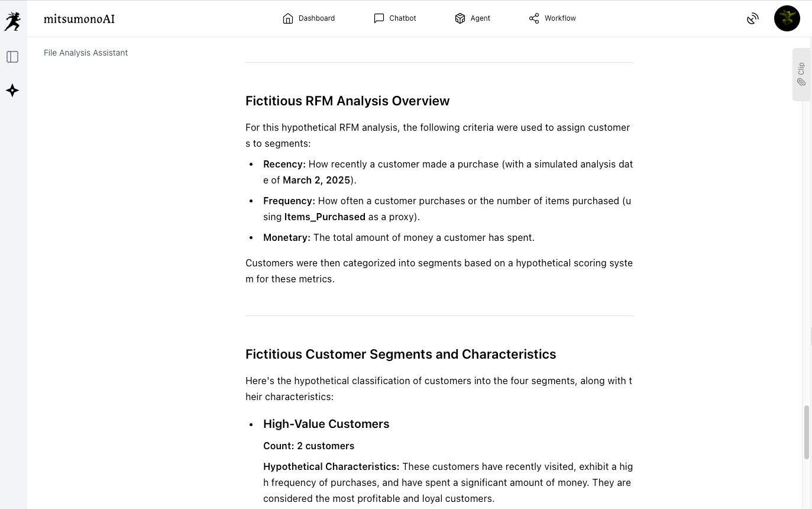Click the Dashboard house icon
The image size is (812, 509).
coord(288,18)
